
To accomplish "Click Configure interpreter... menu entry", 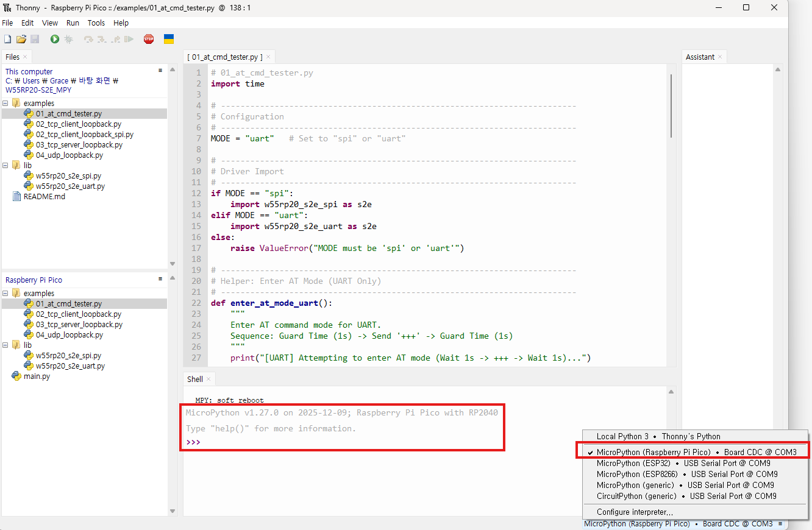I will coord(696,512).
